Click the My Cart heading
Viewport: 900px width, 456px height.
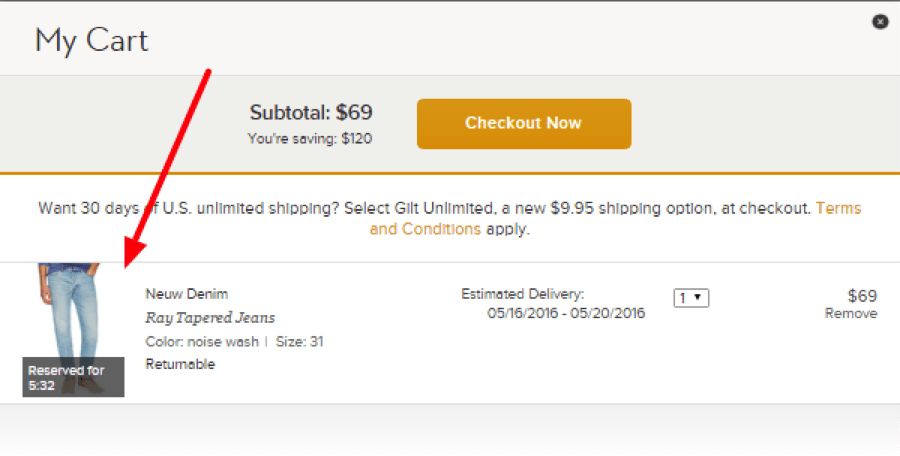coord(92,41)
